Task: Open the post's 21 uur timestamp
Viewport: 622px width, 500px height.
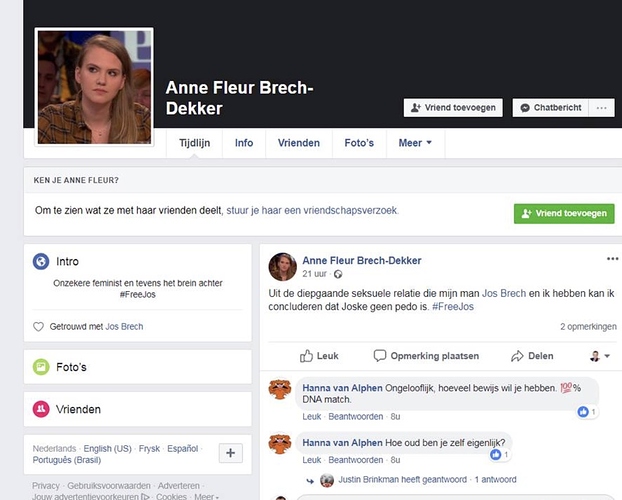Action: pos(314,274)
